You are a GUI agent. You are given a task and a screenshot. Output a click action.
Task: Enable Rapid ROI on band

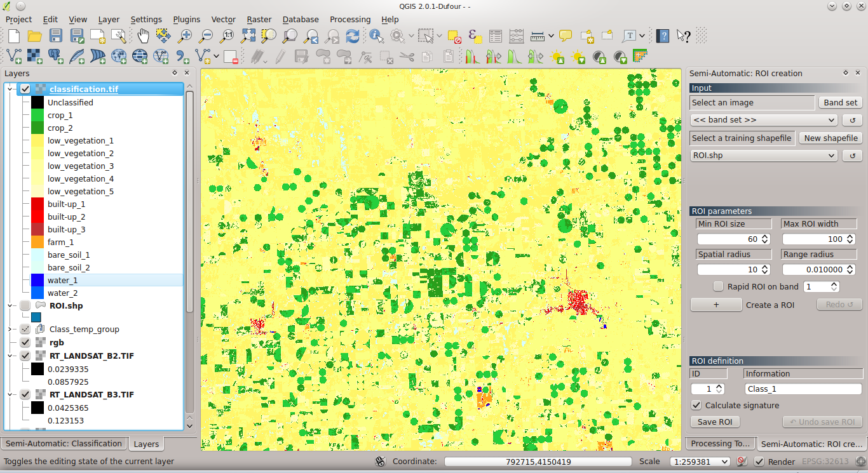coord(717,286)
